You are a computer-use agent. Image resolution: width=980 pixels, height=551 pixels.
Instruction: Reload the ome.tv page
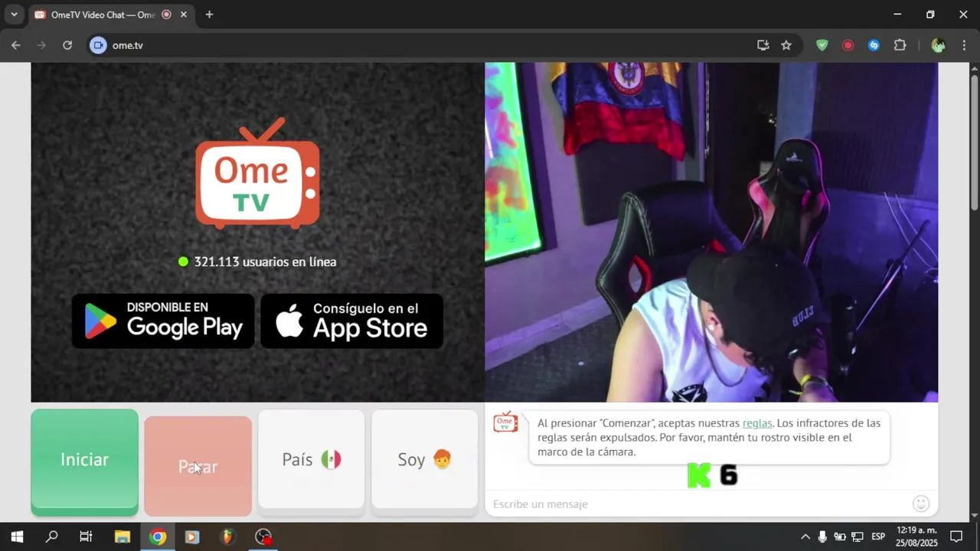pos(67,45)
